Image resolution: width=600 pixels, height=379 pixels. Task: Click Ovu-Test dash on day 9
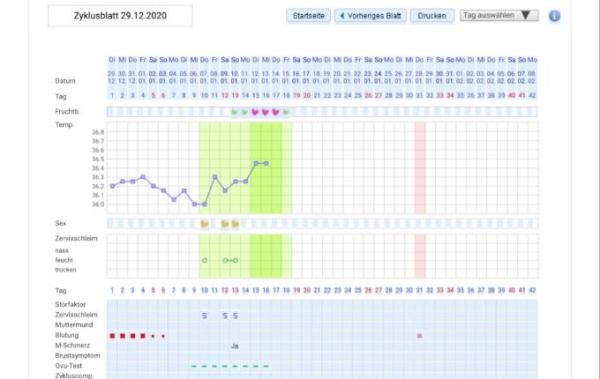[194, 366]
